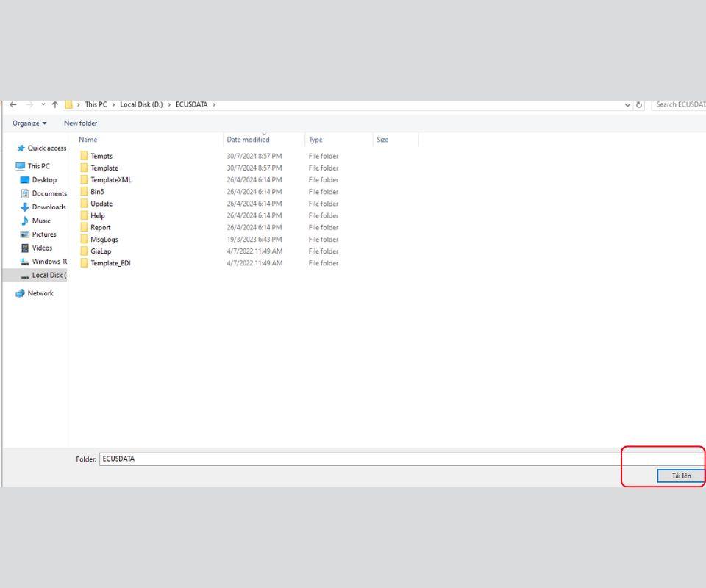The image size is (706, 588).
Task: Select the Template_EDI folder
Action: (x=110, y=263)
